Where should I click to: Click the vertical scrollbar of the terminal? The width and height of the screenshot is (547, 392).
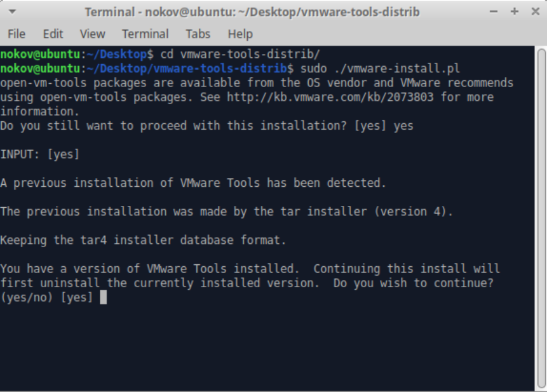coord(541,219)
